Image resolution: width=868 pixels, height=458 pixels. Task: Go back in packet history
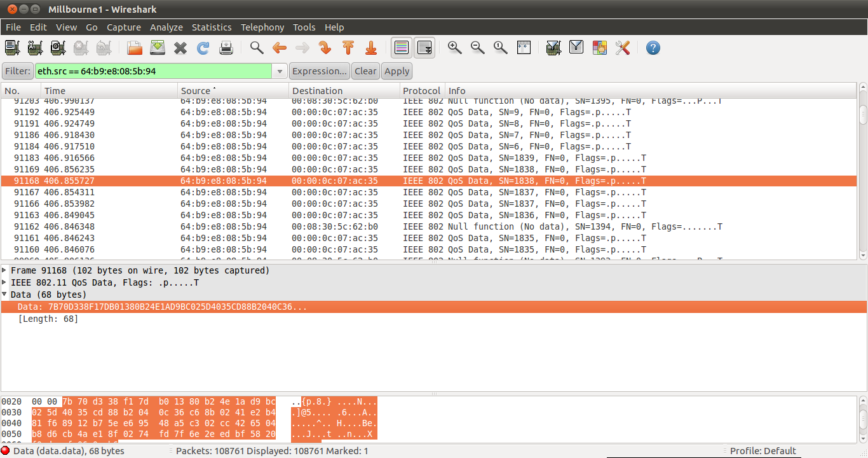coord(280,48)
